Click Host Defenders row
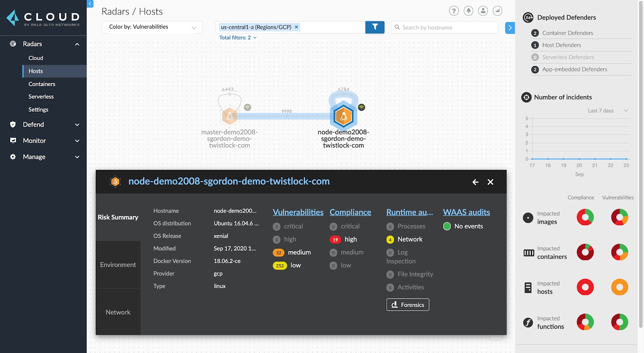 point(581,45)
